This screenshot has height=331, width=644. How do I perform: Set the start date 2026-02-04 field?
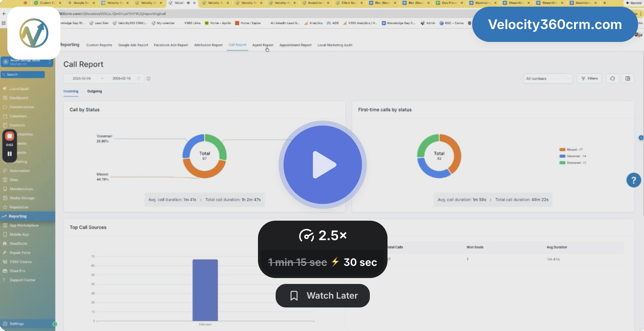click(82, 79)
